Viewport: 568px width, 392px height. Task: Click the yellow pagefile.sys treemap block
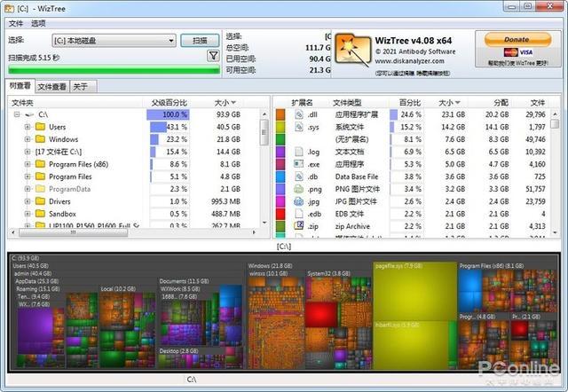point(414,292)
